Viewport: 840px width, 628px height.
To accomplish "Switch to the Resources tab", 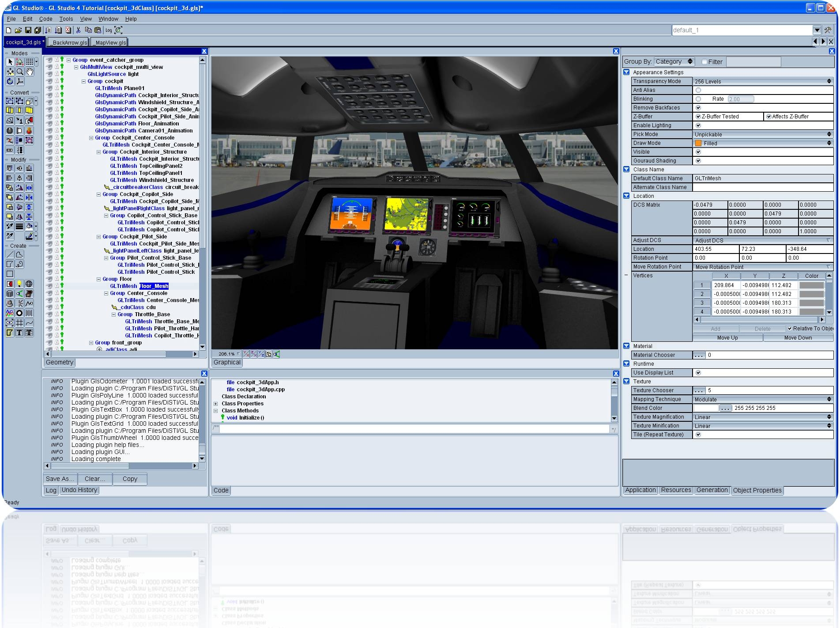I will [676, 490].
